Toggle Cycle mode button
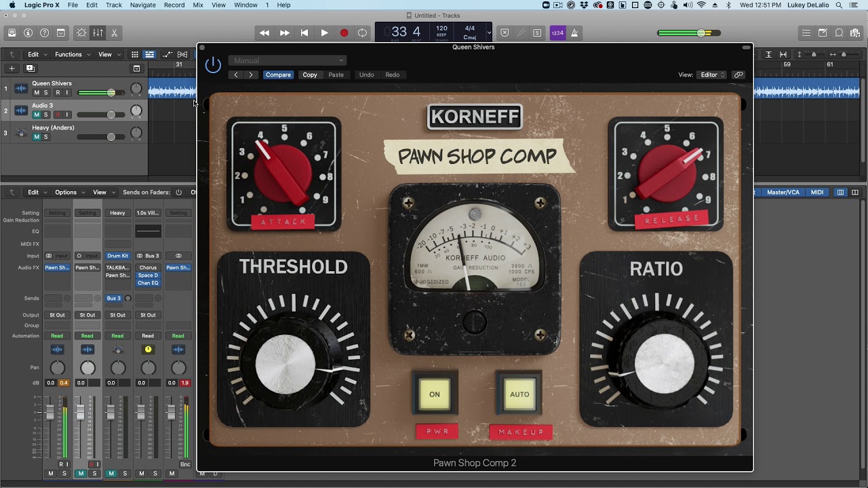Viewport: 868px width, 488px height. tap(363, 33)
